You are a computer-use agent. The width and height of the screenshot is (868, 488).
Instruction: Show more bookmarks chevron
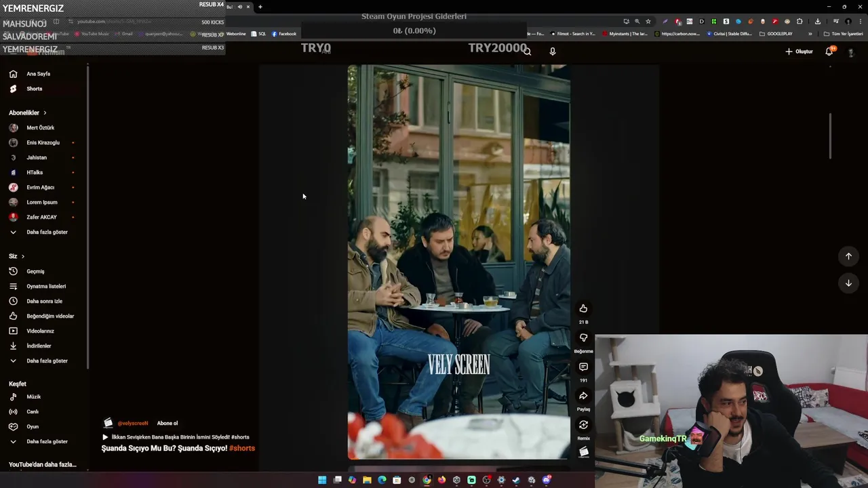pyautogui.click(x=810, y=34)
